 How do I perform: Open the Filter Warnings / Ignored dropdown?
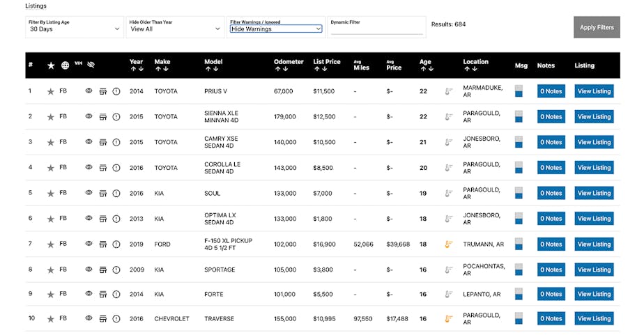[x=276, y=29]
